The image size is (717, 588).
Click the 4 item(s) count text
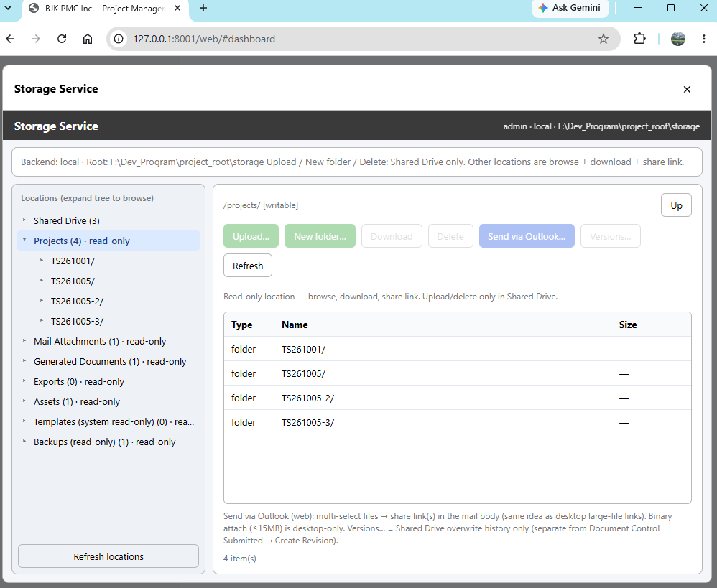(x=240, y=559)
